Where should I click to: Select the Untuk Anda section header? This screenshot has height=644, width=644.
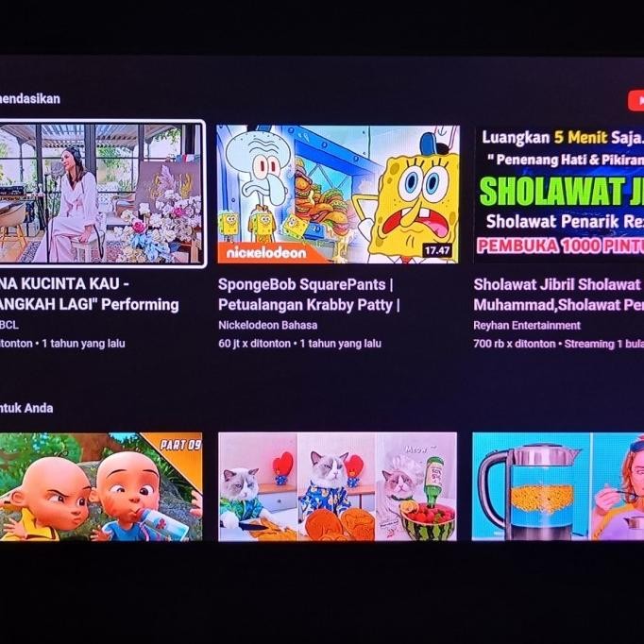(26, 408)
